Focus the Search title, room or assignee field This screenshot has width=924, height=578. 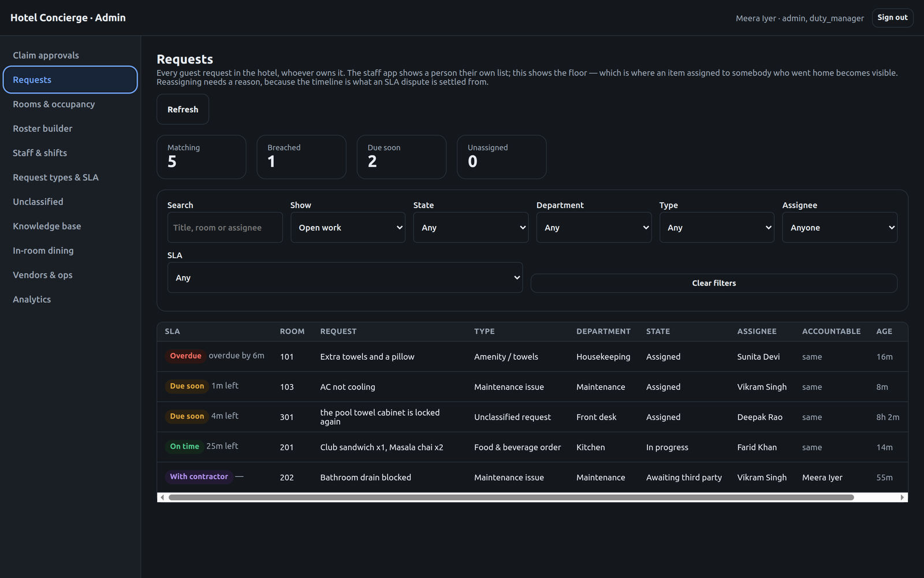225,228
